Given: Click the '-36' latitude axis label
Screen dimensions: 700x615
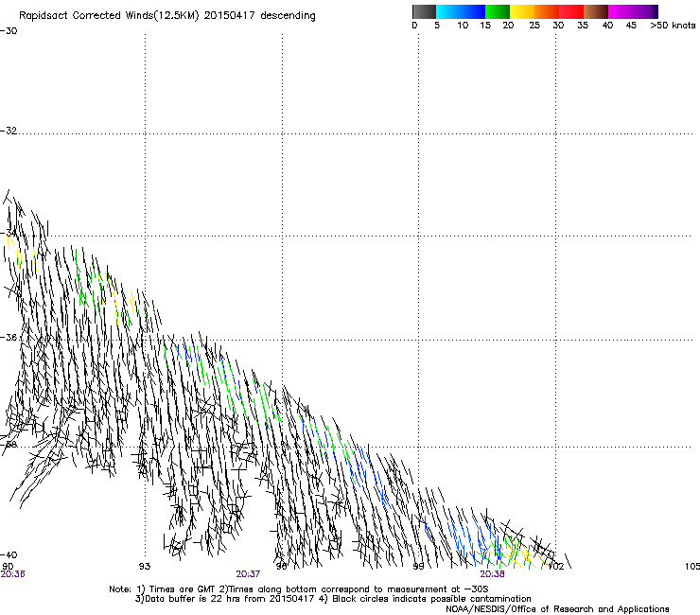Looking at the screenshot, I should tap(9, 337).
